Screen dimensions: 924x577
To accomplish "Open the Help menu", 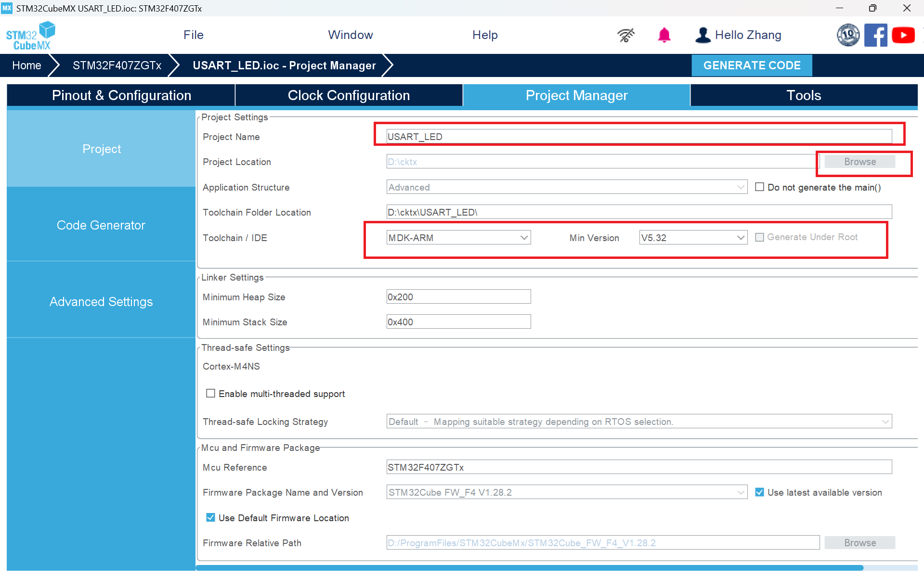I will click(x=485, y=35).
